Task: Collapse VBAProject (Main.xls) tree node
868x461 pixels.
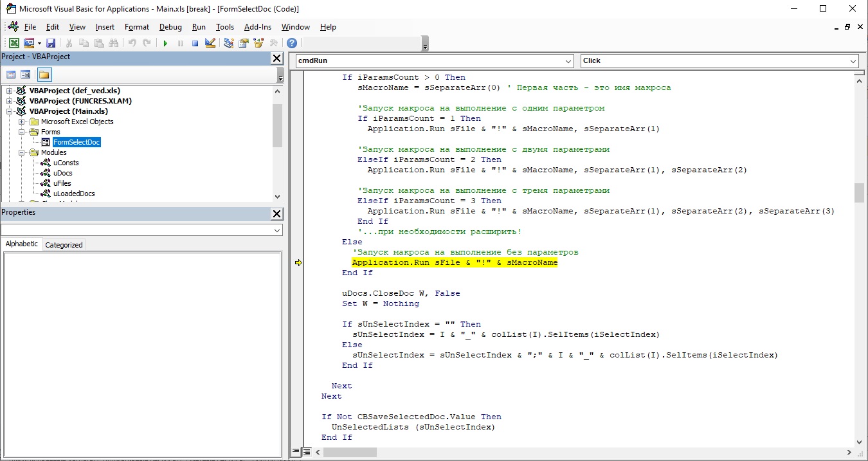Action: [9, 111]
